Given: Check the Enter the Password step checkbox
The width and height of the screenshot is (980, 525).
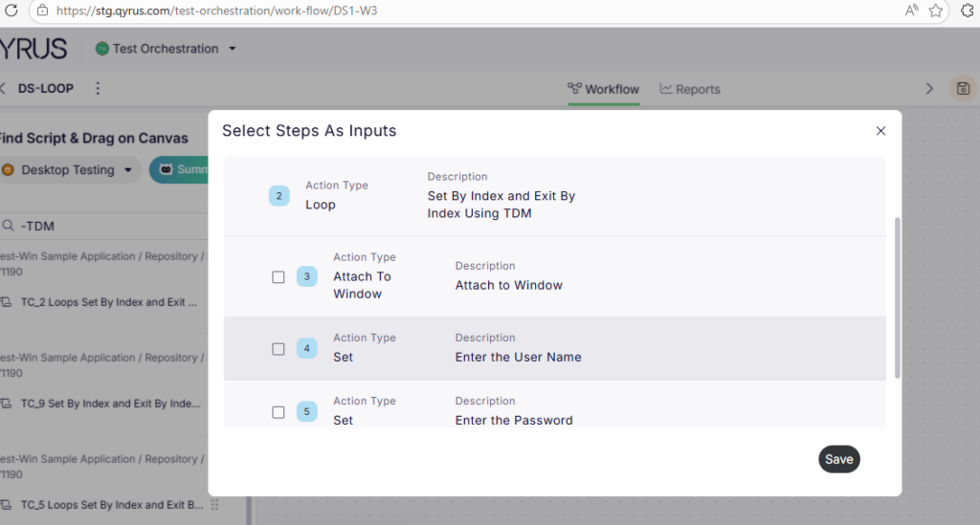Looking at the screenshot, I should pos(278,412).
